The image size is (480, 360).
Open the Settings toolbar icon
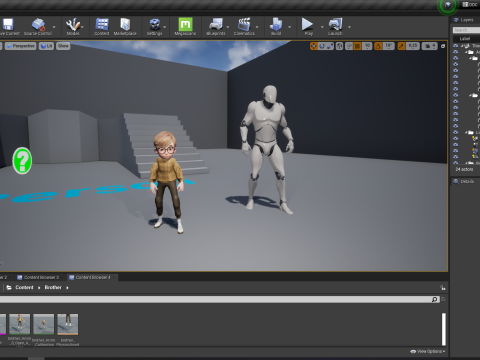click(x=154, y=25)
